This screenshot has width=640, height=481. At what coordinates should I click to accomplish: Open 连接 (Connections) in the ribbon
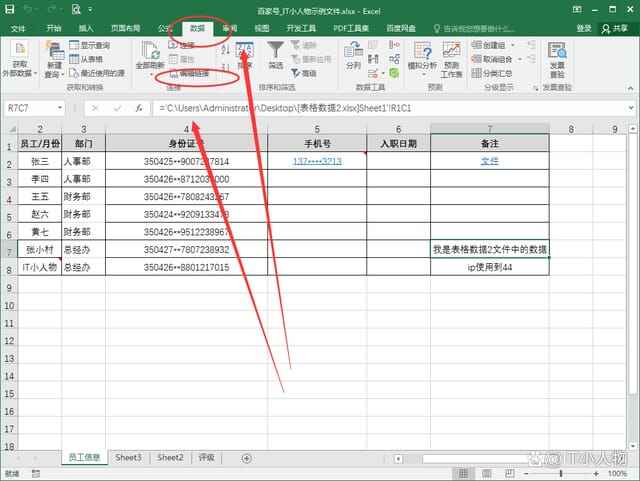pos(182,45)
